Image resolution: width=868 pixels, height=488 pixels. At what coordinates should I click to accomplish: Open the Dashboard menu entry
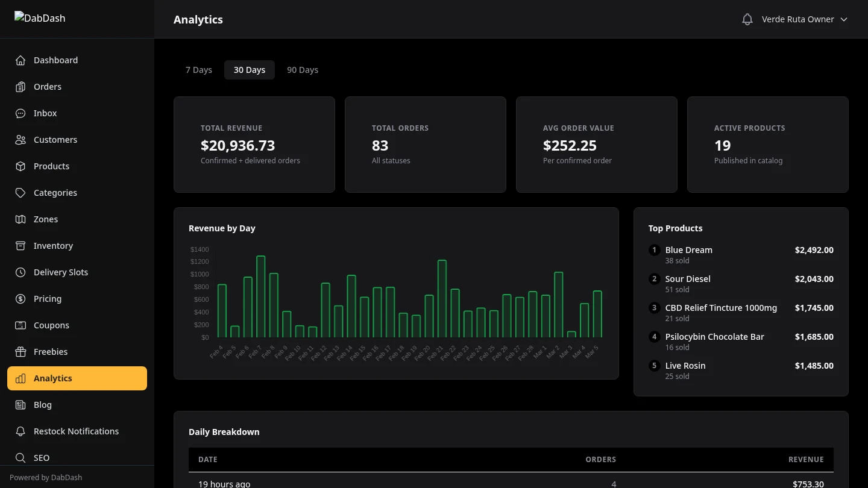tap(55, 60)
